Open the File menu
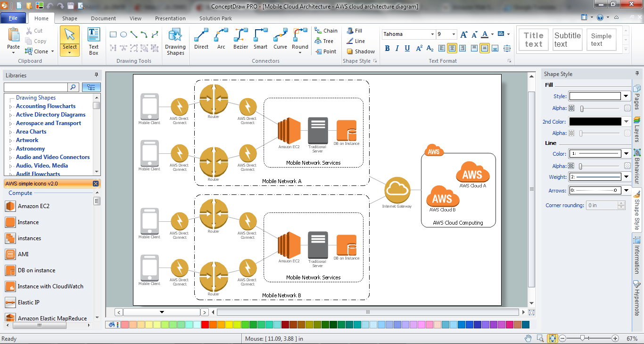The image size is (644, 344). (13, 18)
